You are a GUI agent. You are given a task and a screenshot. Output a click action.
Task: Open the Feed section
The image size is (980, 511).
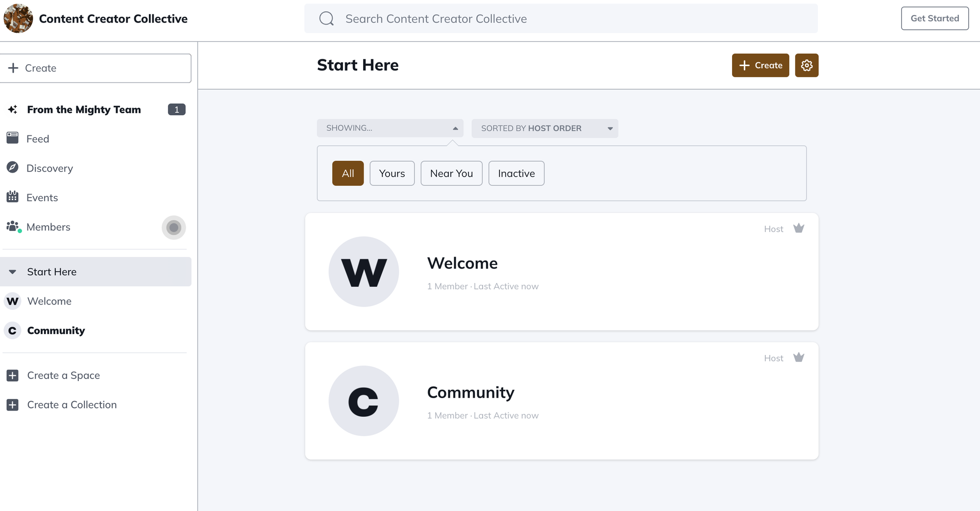click(37, 138)
